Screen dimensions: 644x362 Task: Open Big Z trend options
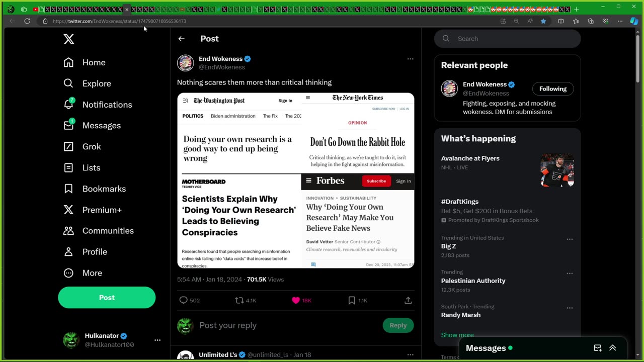(x=570, y=239)
